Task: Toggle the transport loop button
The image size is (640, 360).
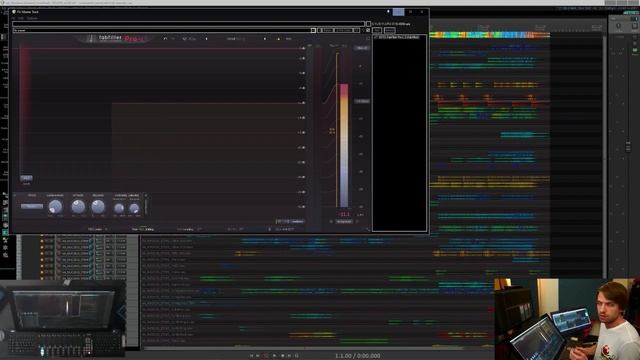Action: [297, 356]
